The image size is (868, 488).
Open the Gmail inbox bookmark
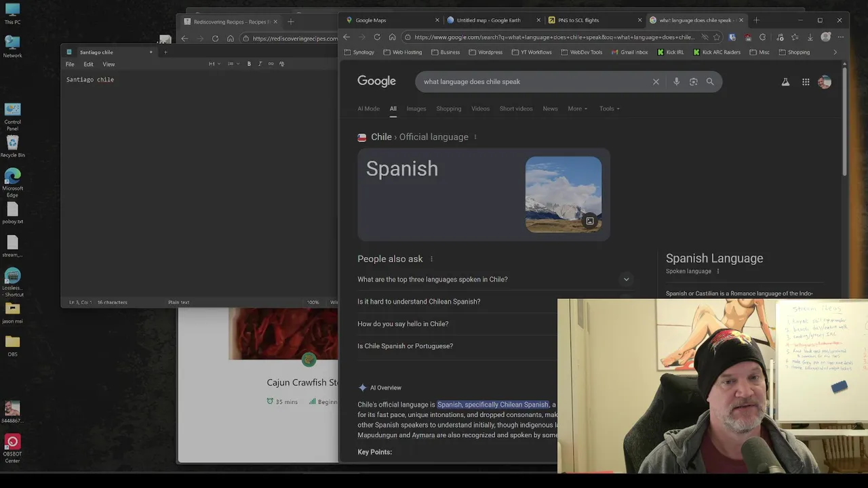pos(630,52)
